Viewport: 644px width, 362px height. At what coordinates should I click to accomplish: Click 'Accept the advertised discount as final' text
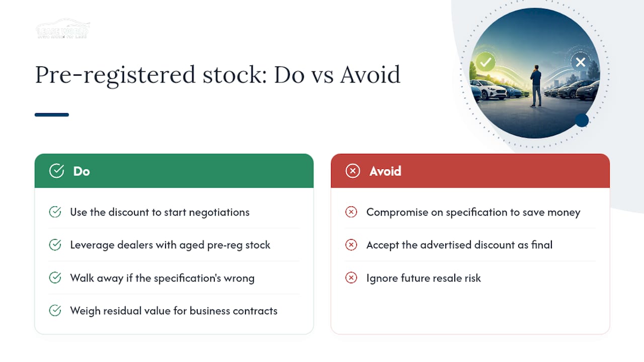coord(459,245)
